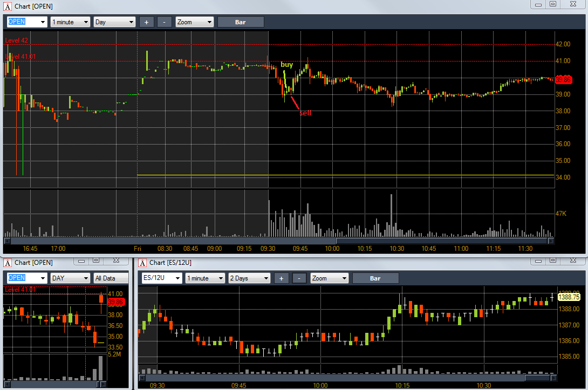Open the ES/12U symbol dropdown
The image size is (588, 390).
(162, 278)
